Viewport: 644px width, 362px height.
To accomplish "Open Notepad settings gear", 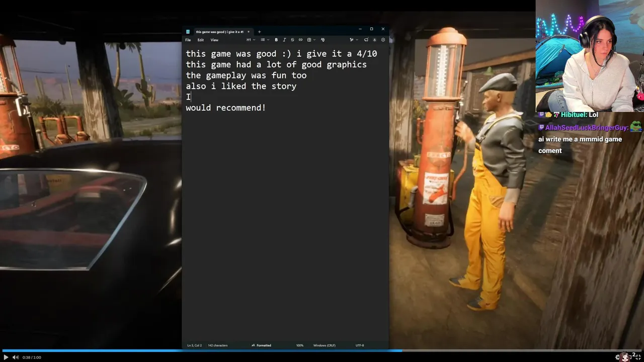I will 383,40.
